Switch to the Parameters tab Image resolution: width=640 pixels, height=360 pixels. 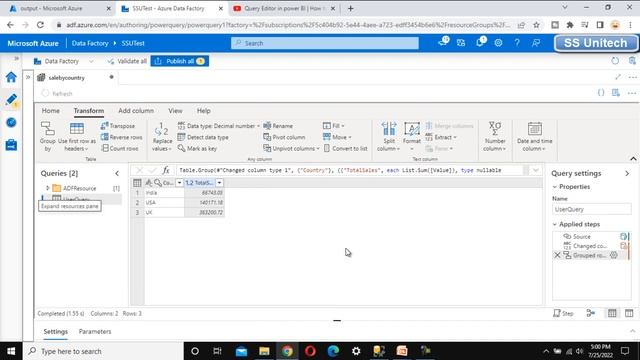[x=95, y=331]
